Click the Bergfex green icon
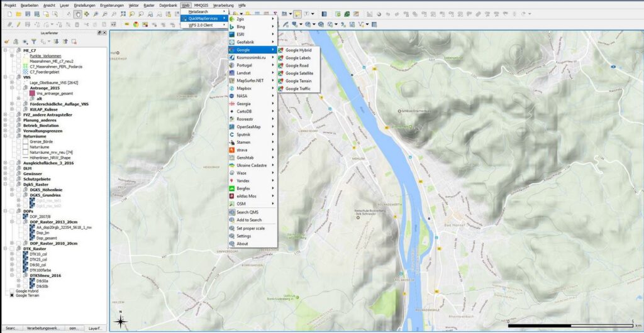This screenshot has width=644, height=333. pyautogui.click(x=233, y=188)
